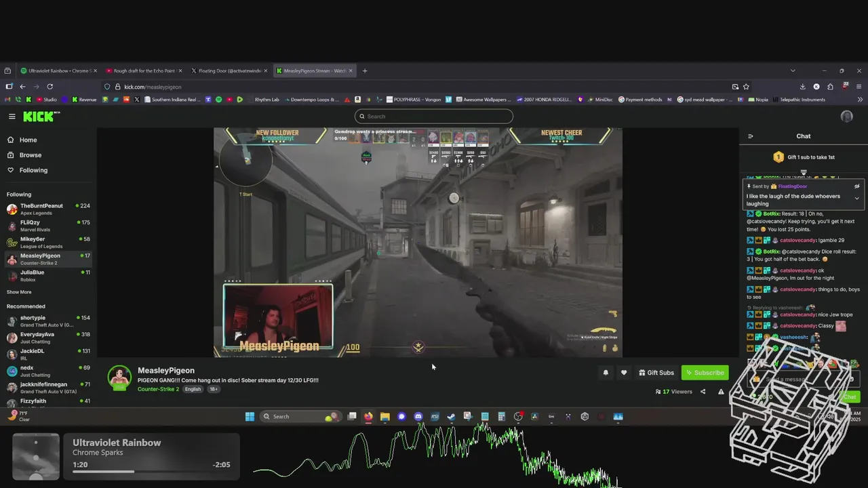This screenshot has height=488, width=868.
Task: Open jackknifefinnegan recommended channel
Action: pyautogui.click(x=47, y=387)
